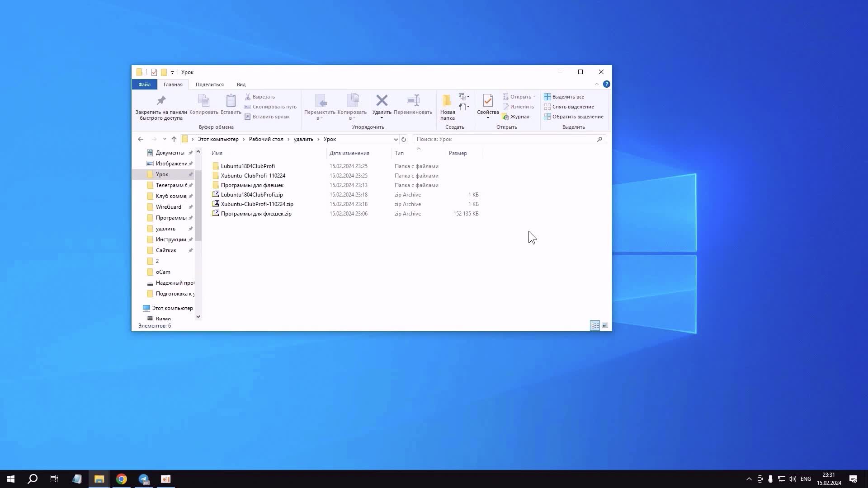Expand the address bar history dropdown
The width and height of the screenshot is (868, 488).
click(x=396, y=139)
